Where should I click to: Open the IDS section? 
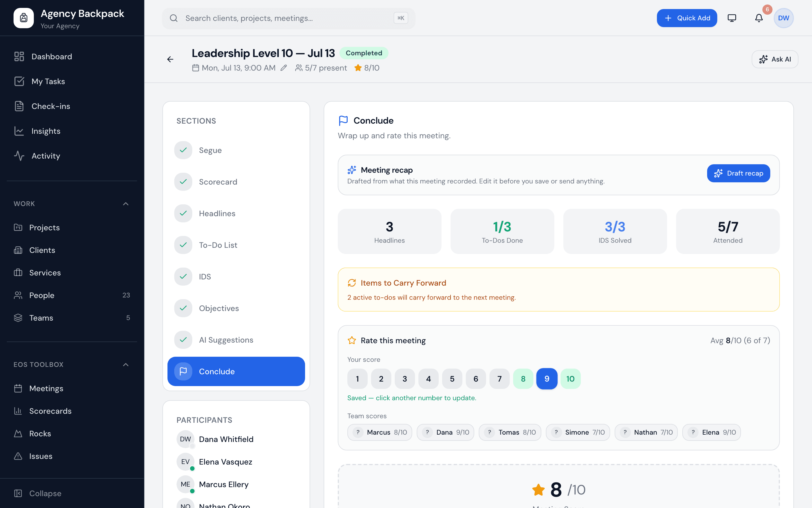tap(236, 277)
